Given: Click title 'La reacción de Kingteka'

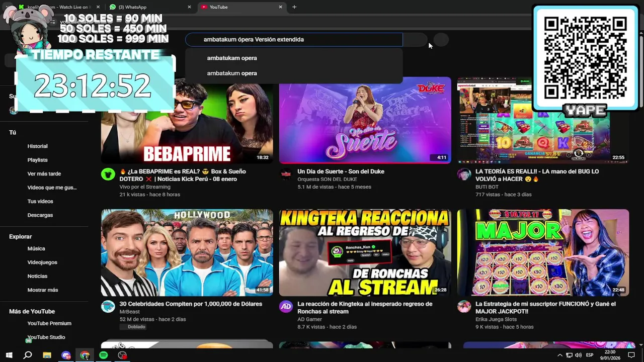Looking at the screenshot, I should [365, 308].
